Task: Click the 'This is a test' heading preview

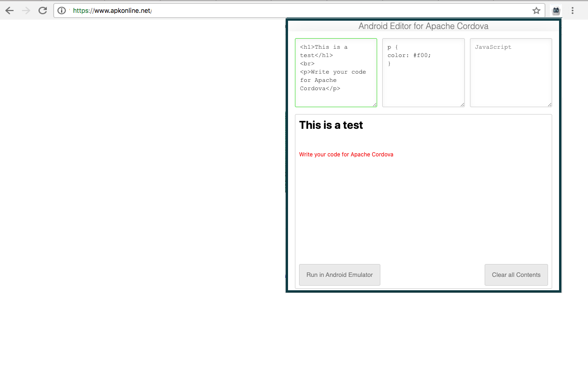Action: (331, 125)
